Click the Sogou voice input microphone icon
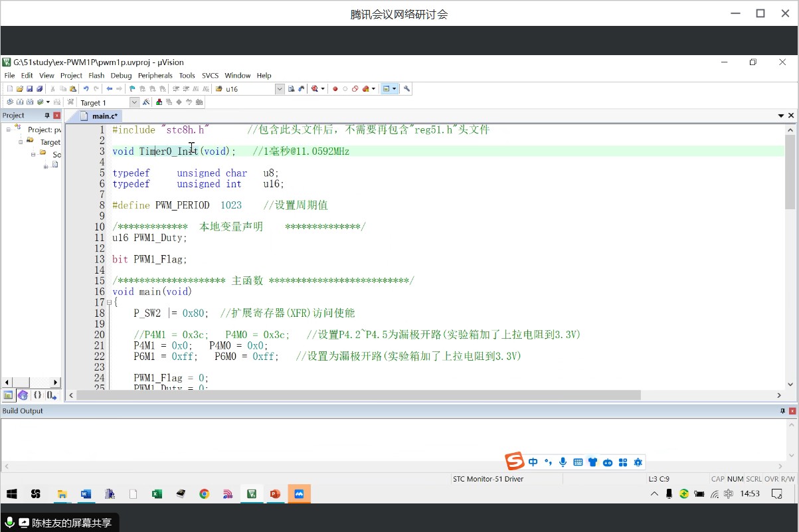The width and height of the screenshot is (799, 532). click(x=563, y=462)
